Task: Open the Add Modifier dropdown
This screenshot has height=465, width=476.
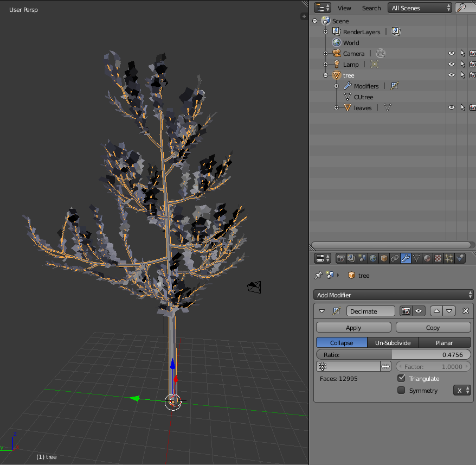Action: point(394,295)
